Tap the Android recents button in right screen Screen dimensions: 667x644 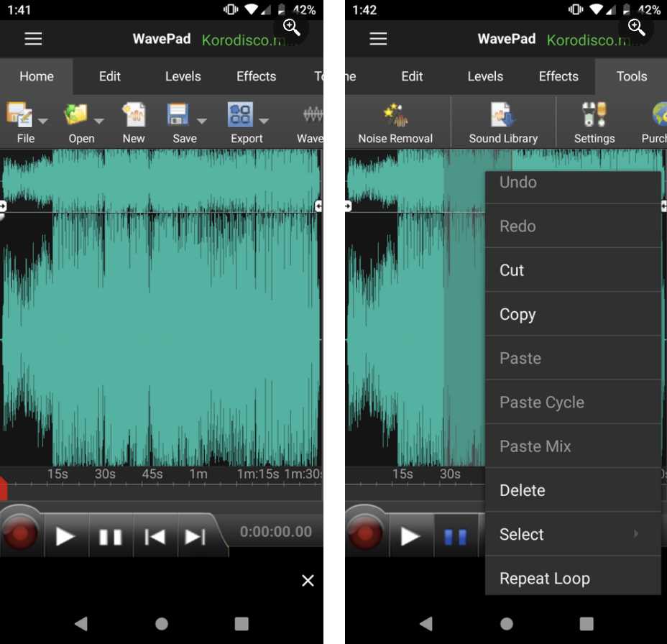pyautogui.click(x=586, y=624)
